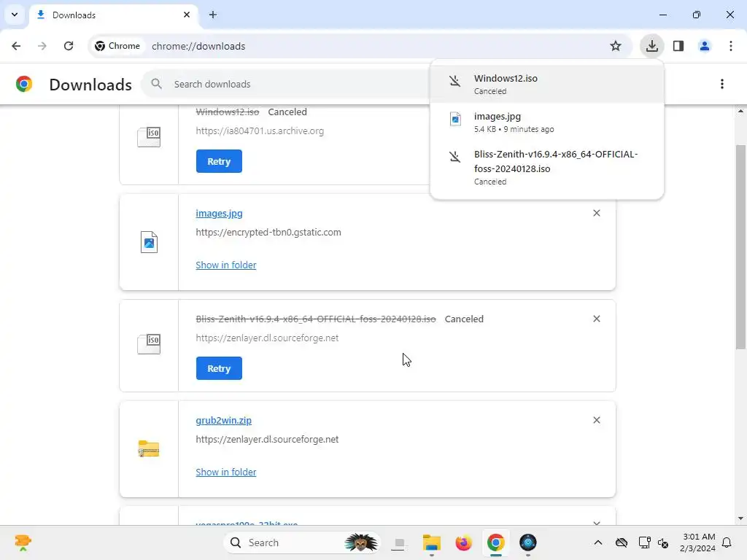This screenshot has width=747, height=560.
Task: Click the grub2win.zip folder icon
Action: [x=149, y=449]
